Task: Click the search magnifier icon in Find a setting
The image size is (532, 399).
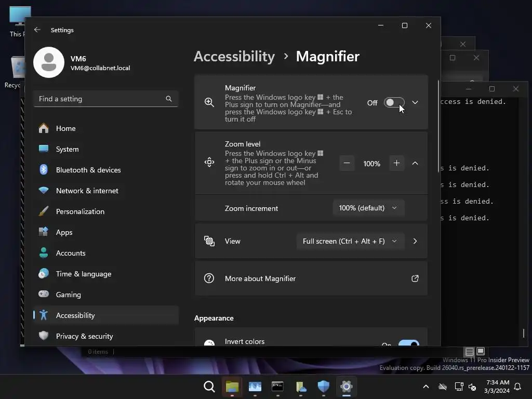Action: click(x=169, y=99)
